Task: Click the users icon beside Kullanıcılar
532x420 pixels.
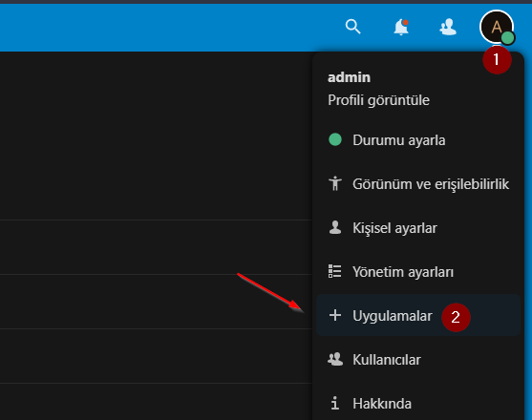Action: pyautogui.click(x=335, y=359)
